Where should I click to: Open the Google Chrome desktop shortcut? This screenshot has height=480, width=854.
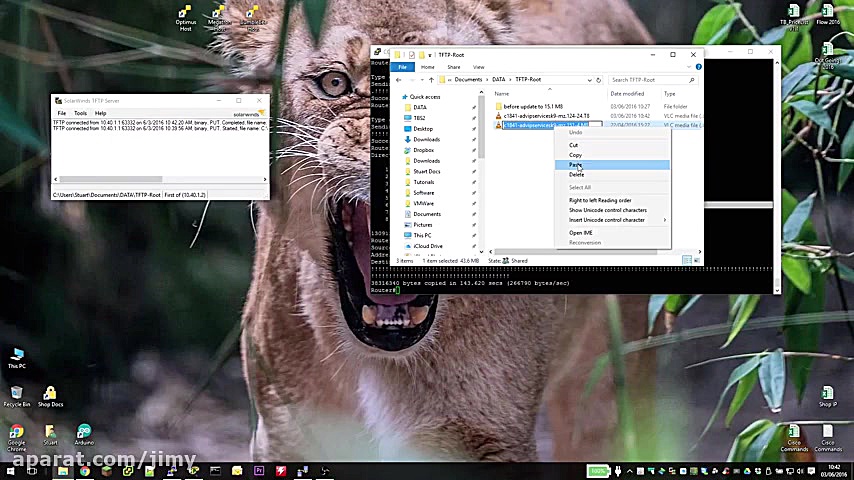(x=16, y=431)
